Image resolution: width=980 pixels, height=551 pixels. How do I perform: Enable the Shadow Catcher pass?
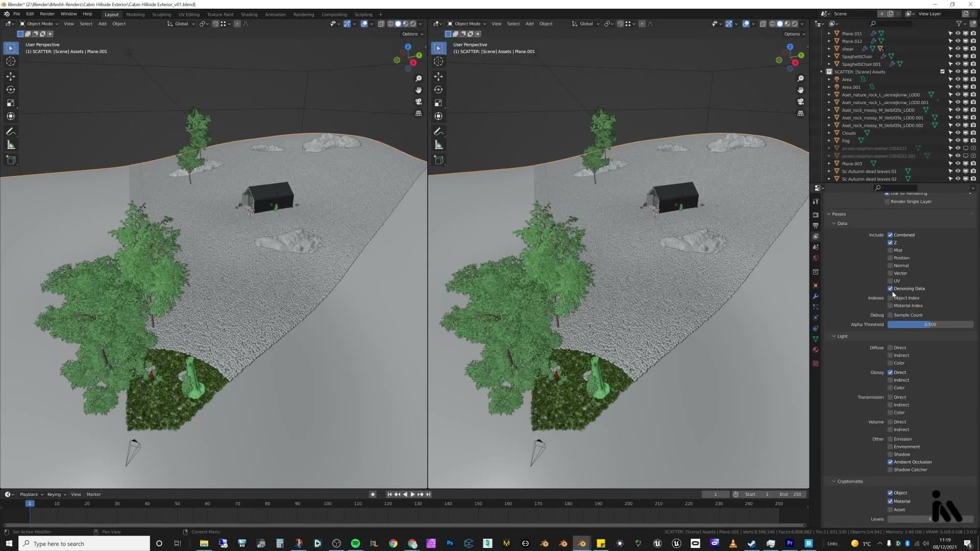point(890,470)
